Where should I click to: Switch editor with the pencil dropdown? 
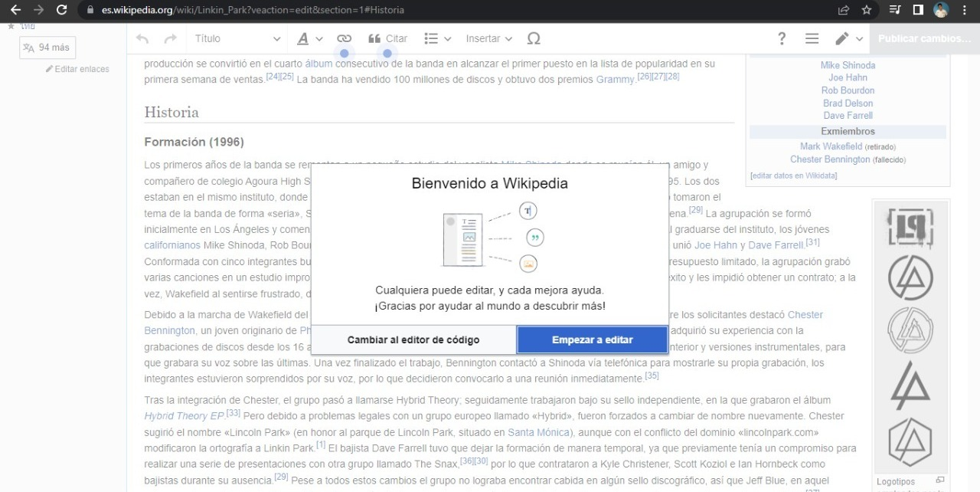tap(848, 38)
